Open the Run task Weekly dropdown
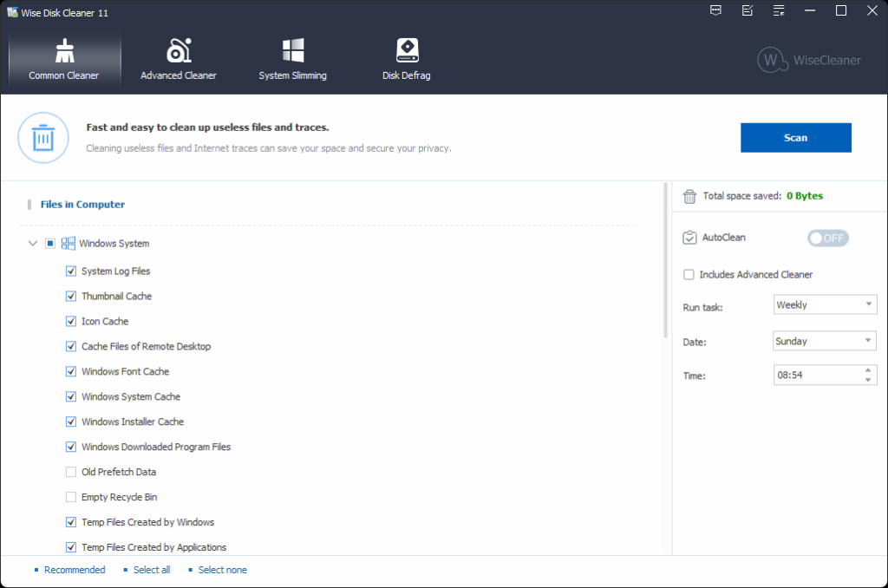 click(826, 304)
